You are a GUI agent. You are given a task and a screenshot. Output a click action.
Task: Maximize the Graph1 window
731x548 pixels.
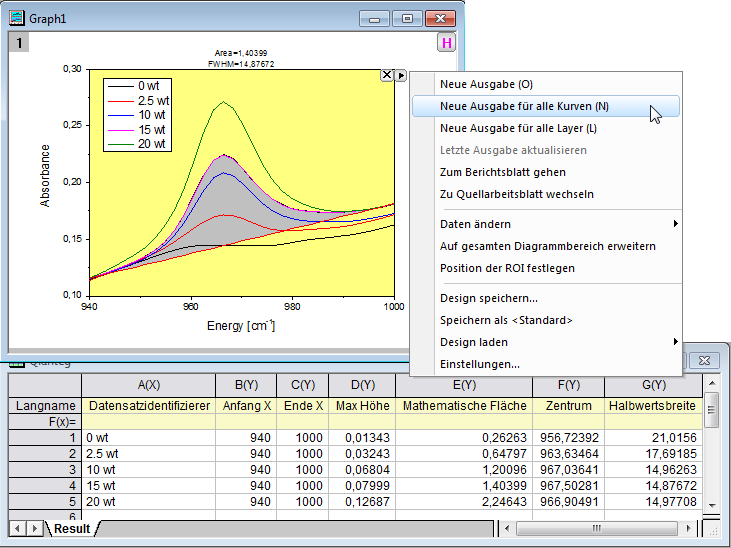pos(407,19)
